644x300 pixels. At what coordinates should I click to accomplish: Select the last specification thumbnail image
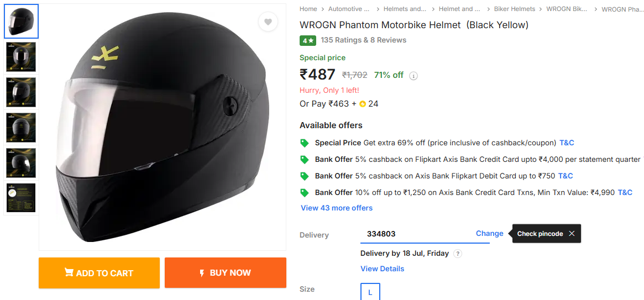click(21, 198)
